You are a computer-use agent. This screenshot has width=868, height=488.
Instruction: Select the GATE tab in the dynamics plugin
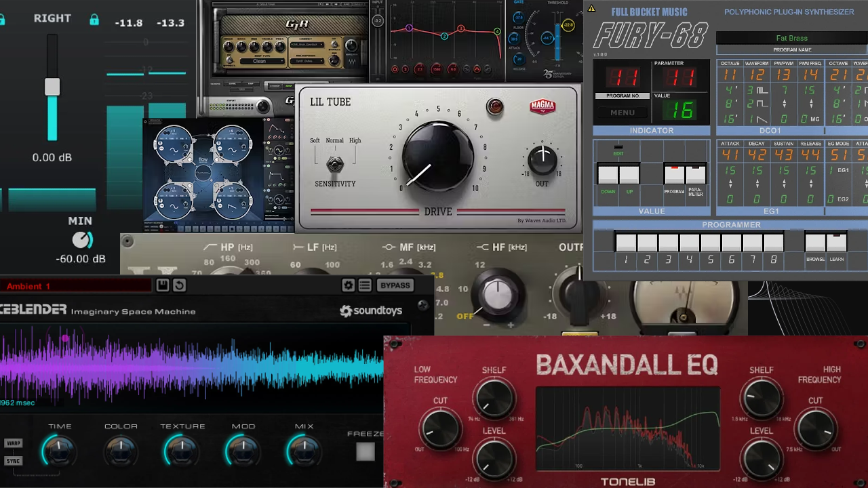519,2
